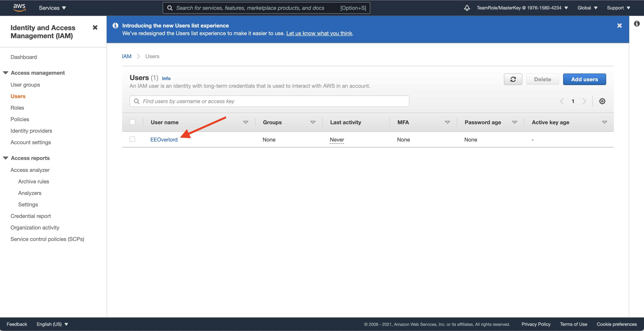
Task: Sort by Groups column arrow
Action: (x=313, y=122)
